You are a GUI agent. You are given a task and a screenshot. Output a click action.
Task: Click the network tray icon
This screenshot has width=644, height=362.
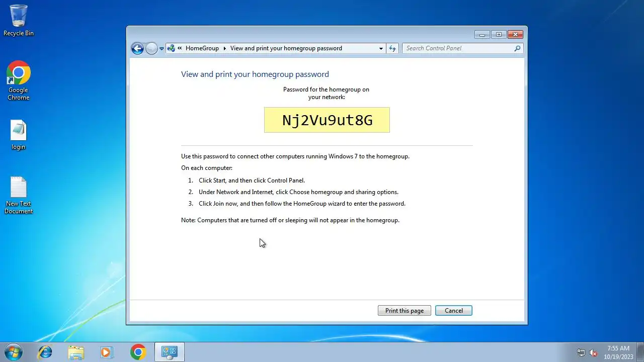pos(581,352)
